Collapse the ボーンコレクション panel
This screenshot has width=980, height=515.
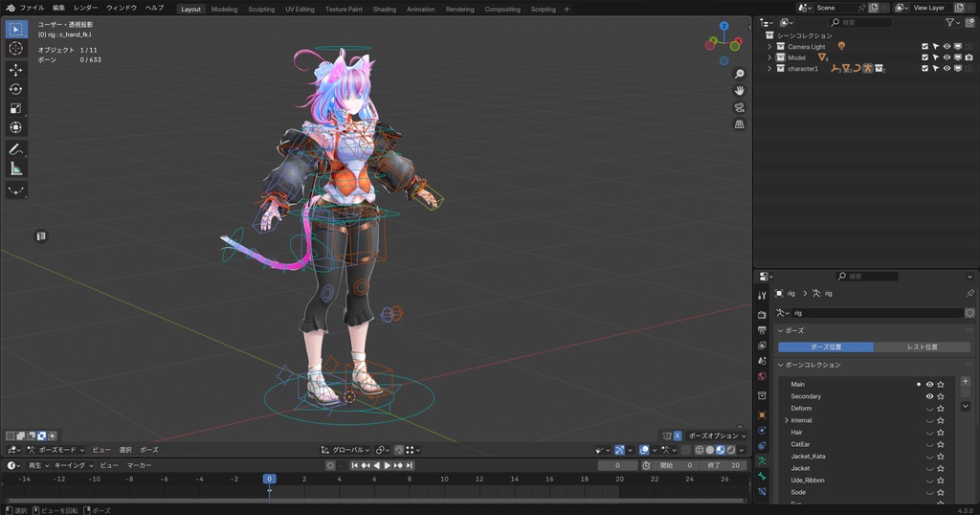[781, 365]
